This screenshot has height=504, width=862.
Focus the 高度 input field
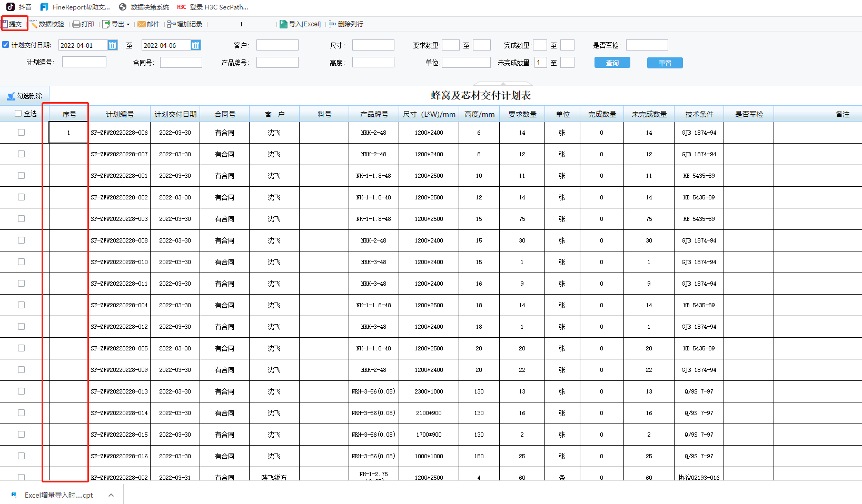[373, 62]
